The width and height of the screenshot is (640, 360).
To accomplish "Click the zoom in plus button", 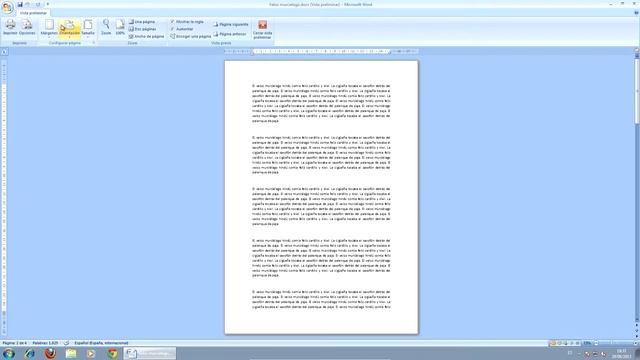I will [635, 343].
